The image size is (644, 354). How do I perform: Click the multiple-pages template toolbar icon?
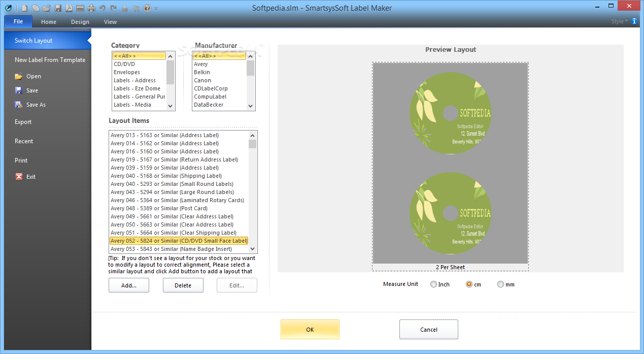[x=35, y=8]
